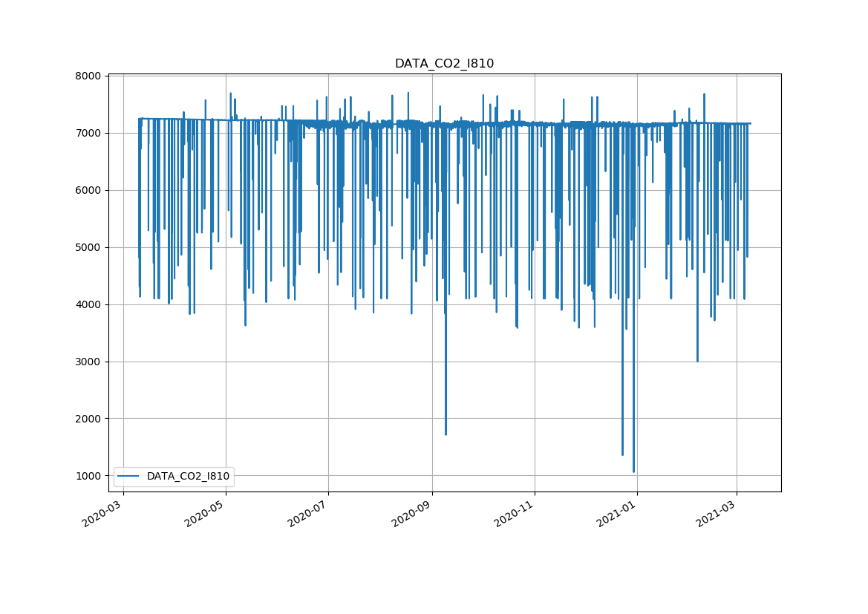Select the 6000 y-axis tick label
868x614 pixels.
pos(88,191)
